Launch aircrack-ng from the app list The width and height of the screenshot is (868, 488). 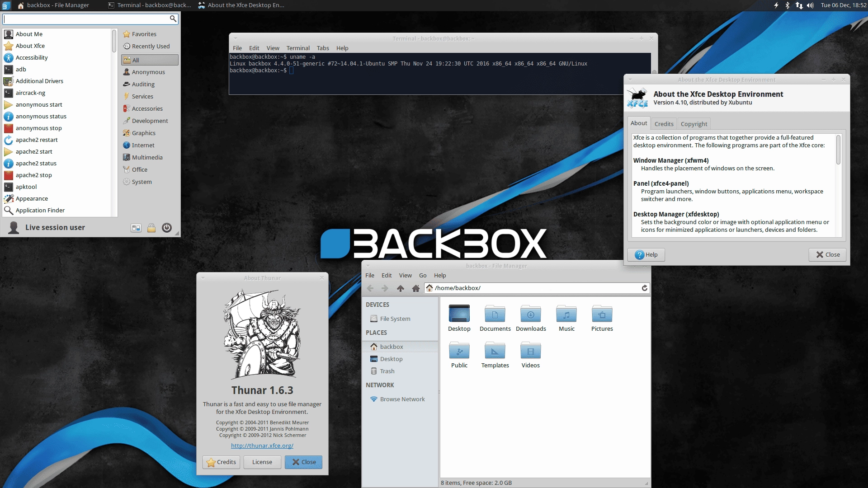[x=57, y=93]
